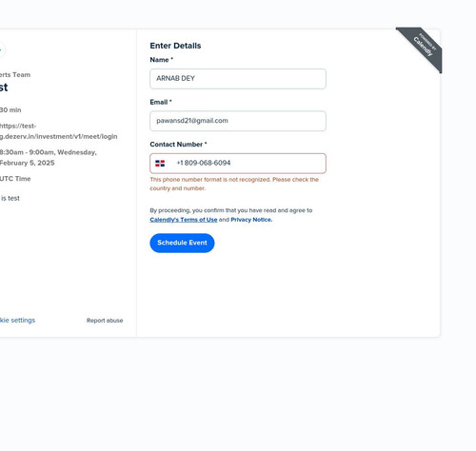Viewport: 476px width, 451px height.
Task: Click the Contact Number field label
Action: click(x=178, y=145)
